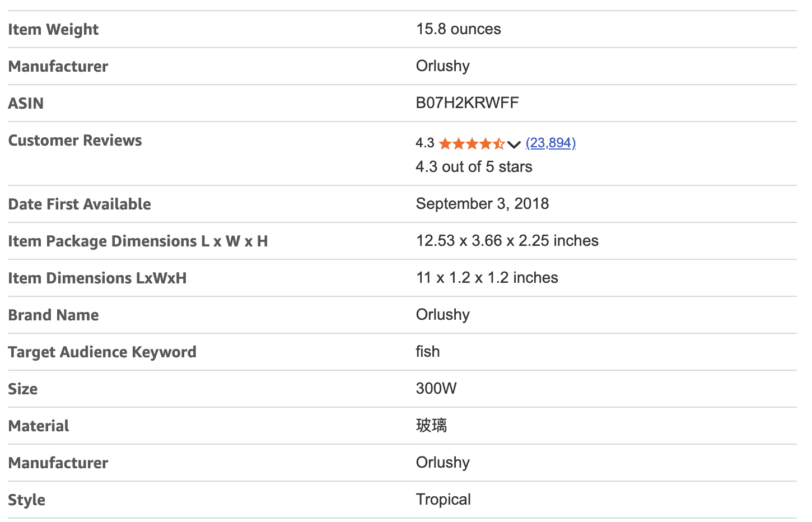Open the 23,894 customer reviews link
812x522 pixels.
[550, 143]
